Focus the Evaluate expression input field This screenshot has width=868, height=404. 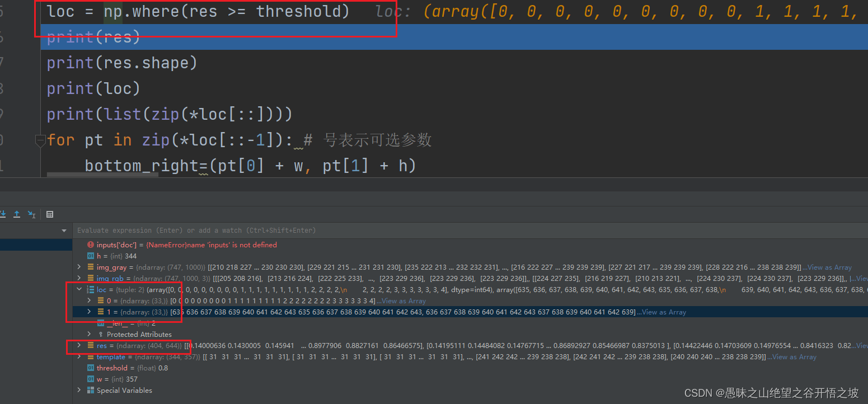click(470, 231)
